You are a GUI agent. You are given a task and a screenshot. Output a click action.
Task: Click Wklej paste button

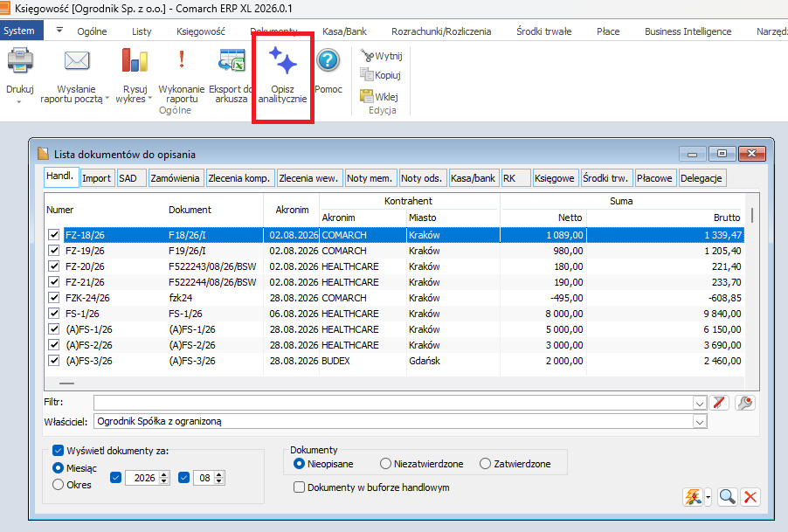point(379,96)
